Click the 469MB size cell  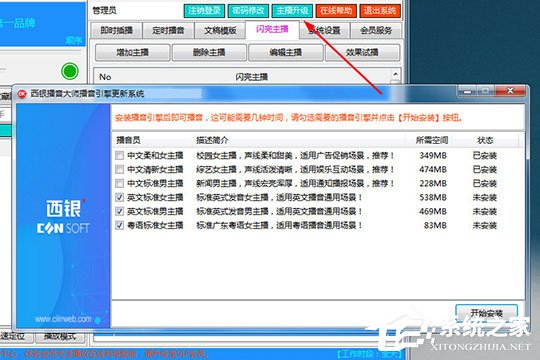point(433,212)
